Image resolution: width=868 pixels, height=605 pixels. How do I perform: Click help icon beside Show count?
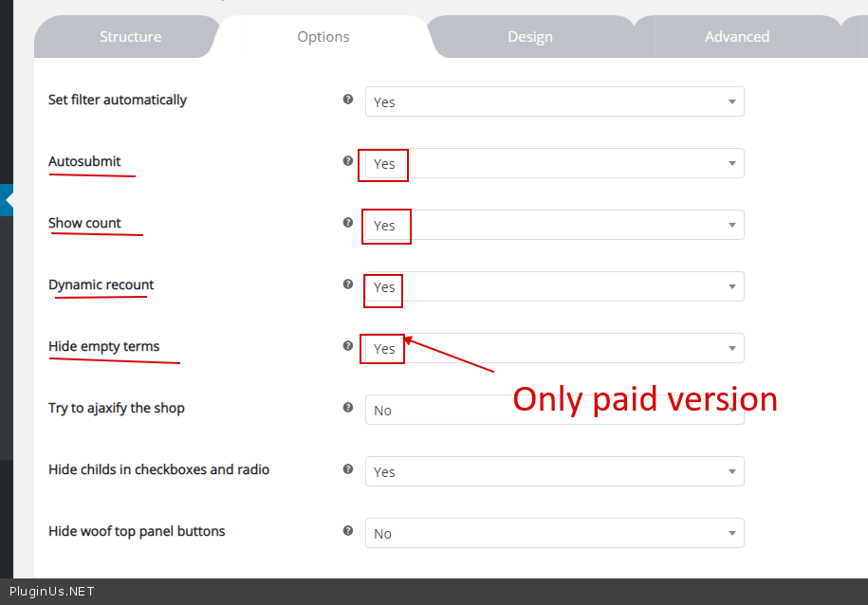[348, 223]
